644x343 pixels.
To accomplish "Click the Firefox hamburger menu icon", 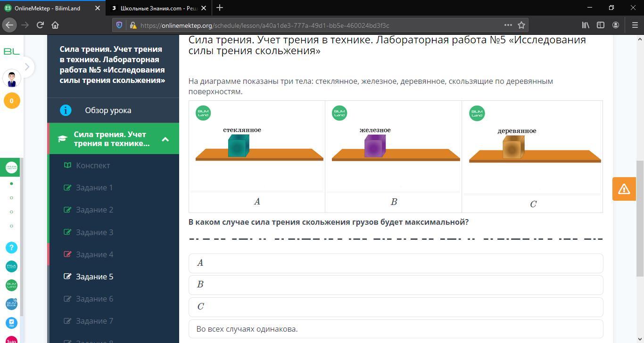I will (635, 25).
